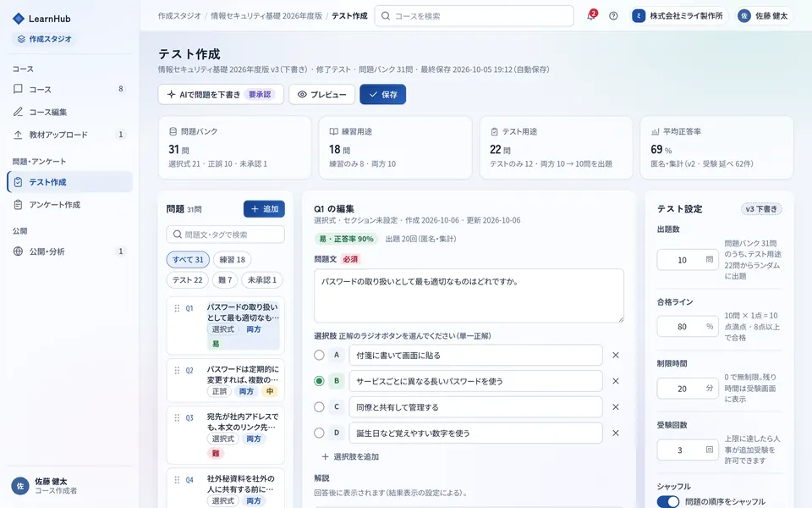Select question Q3 in the list
Viewport: 812px width, 508px height.
click(x=225, y=435)
